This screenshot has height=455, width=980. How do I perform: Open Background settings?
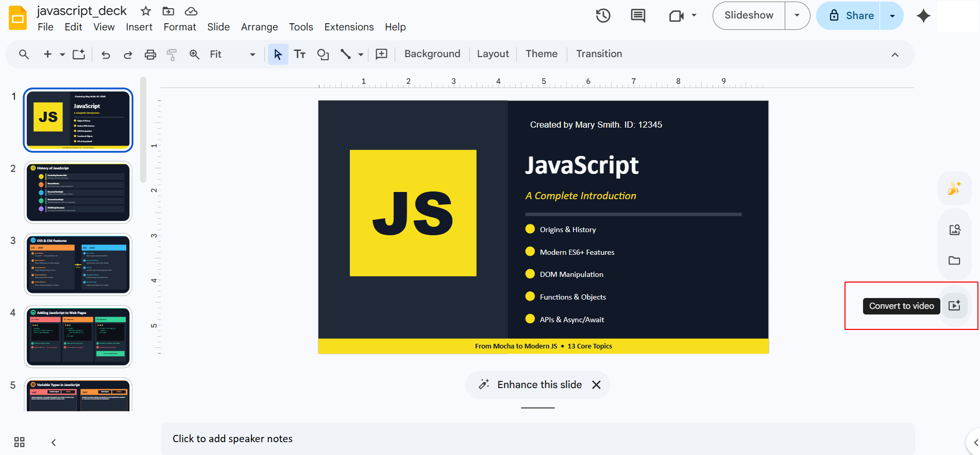click(x=432, y=54)
